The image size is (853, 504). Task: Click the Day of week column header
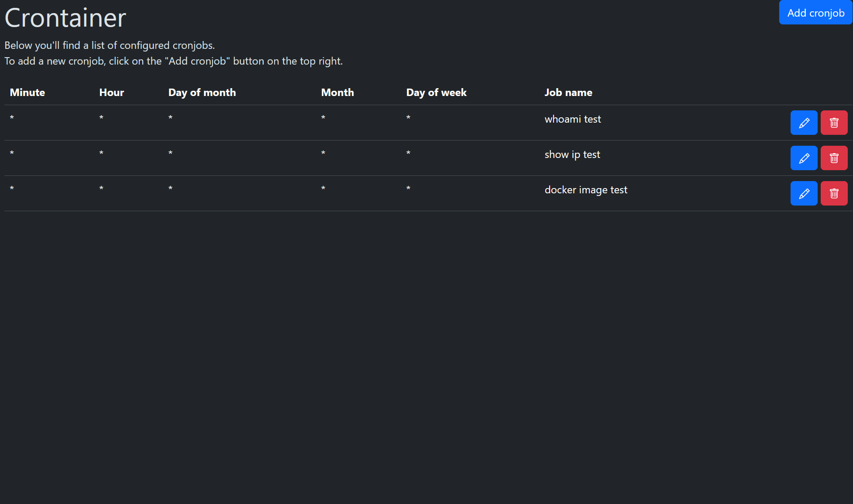[437, 93]
